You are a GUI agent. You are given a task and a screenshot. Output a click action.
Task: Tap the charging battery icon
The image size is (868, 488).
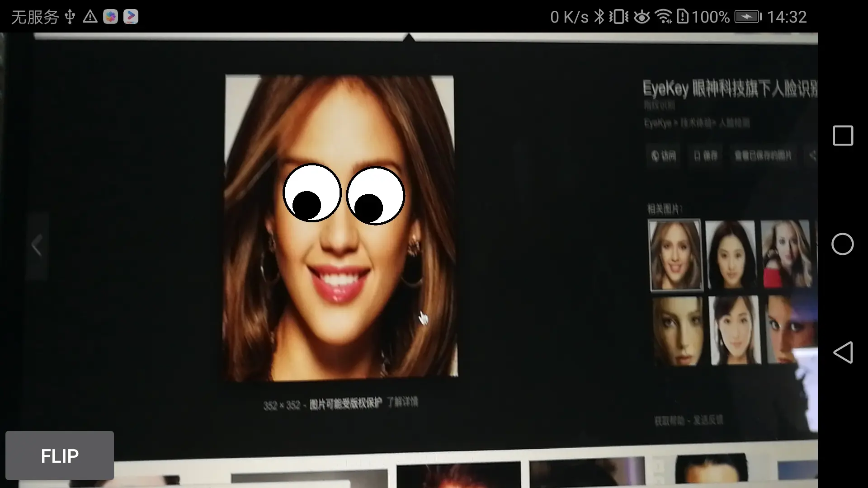[x=748, y=17]
